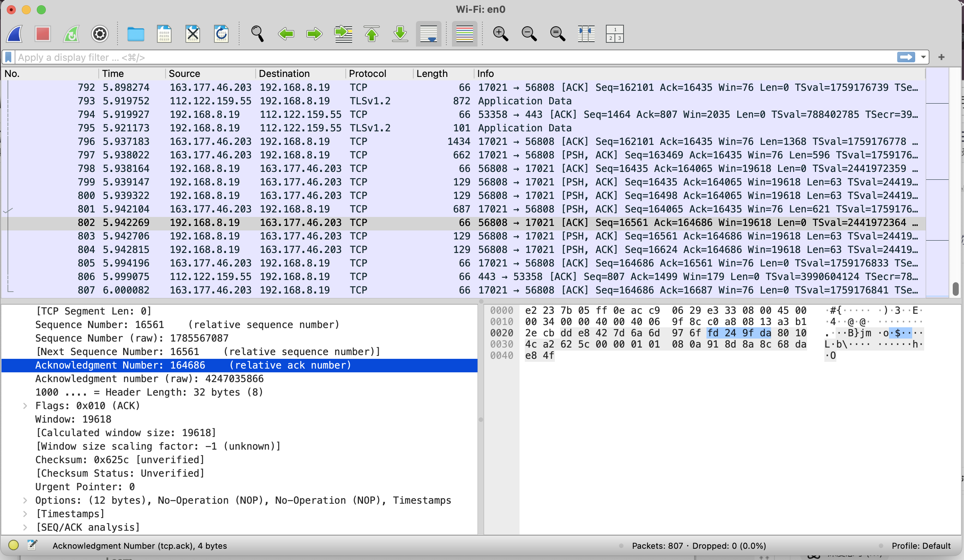Expand the Flags: 0x010 (ACK) tree

click(25, 406)
